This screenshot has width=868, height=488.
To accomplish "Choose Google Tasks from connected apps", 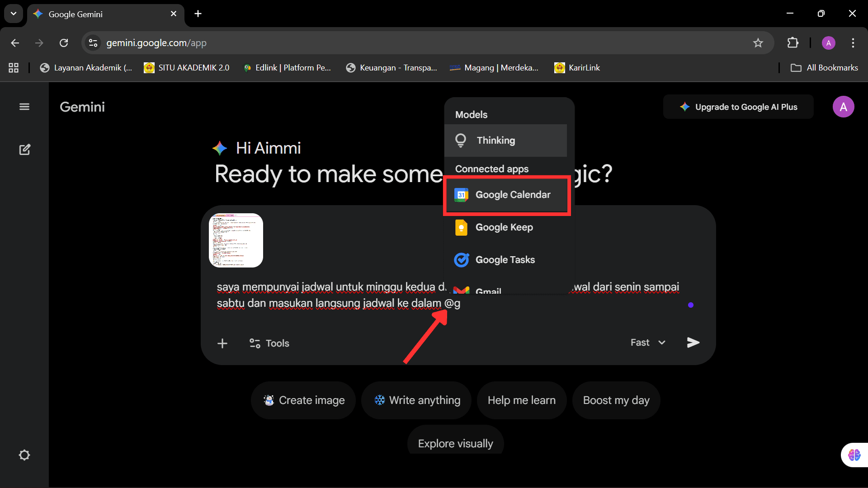I will tap(505, 260).
